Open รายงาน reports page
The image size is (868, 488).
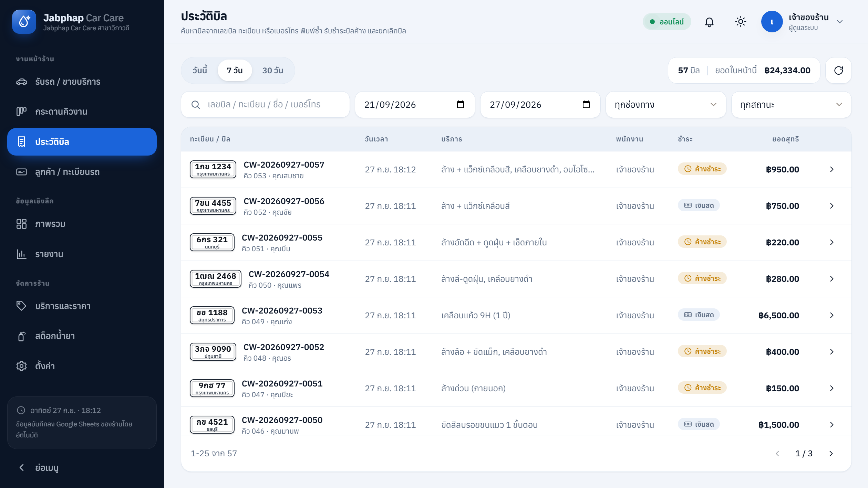point(82,254)
